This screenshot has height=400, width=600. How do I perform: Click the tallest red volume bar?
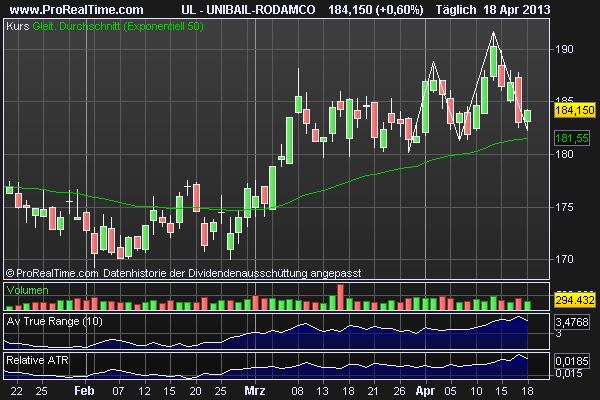tap(340, 297)
